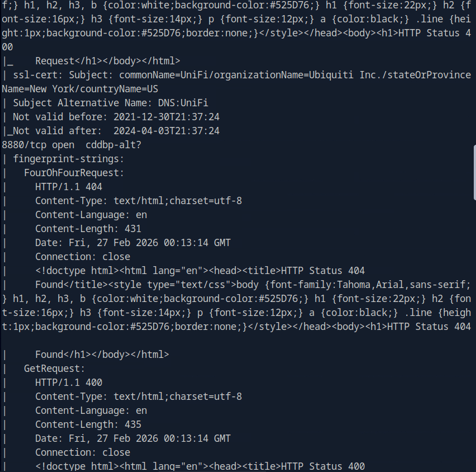Image resolution: width=476 pixels, height=472 pixels.
Task: Click the 'Found</title><style' CSS line
Action: (x=253, y=285)
